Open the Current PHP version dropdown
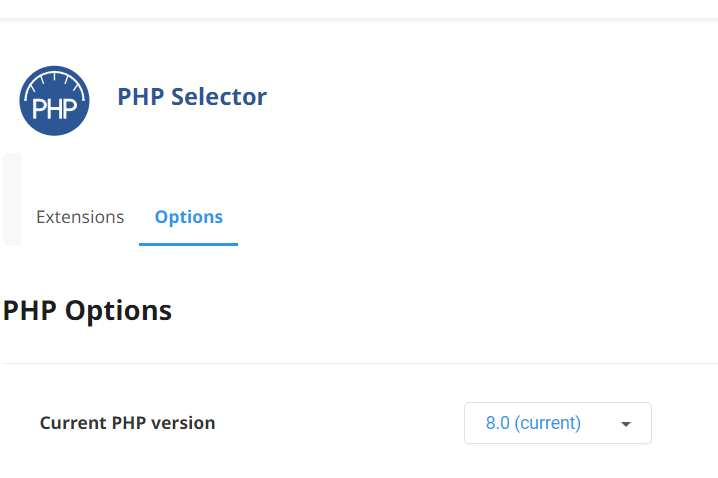The height and width of the screenshot is (478, 718). [x=558, y=423]
